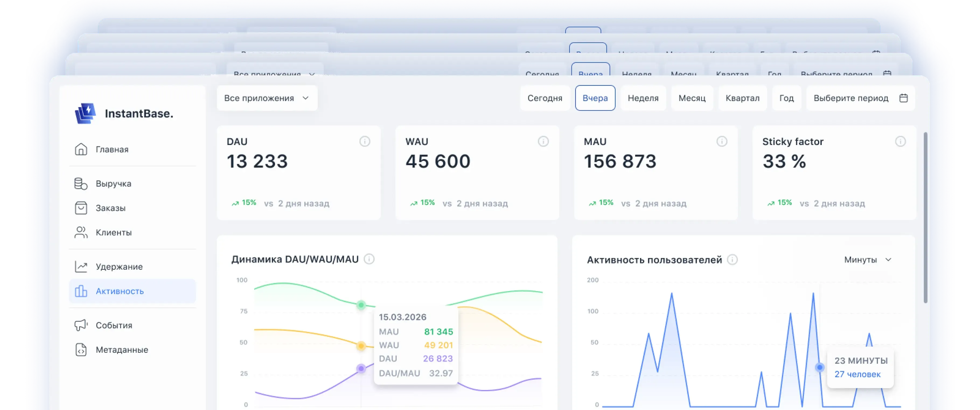This screenshot has width=980, height=410.
Task: Open Заказы shopping bag icon
Action: [81, 208]
